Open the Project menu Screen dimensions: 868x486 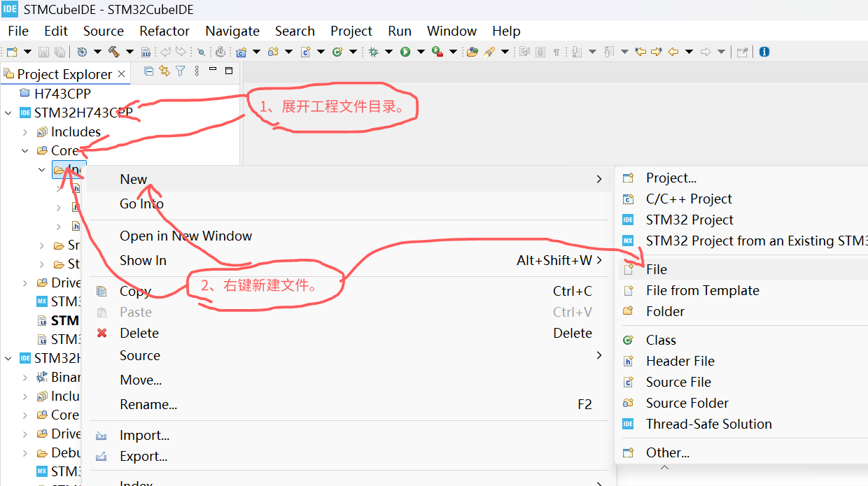tap(351, 31)
